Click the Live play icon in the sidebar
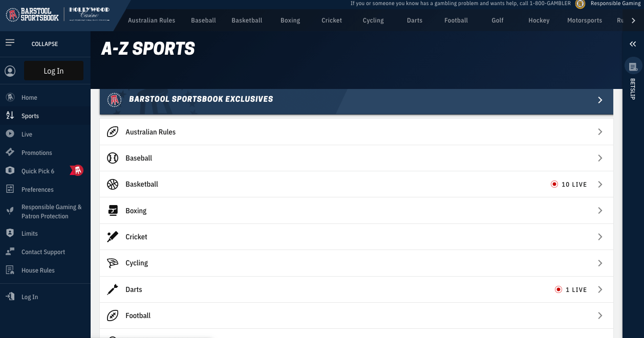This screenshot has width=644, height=338. (10, 134)
